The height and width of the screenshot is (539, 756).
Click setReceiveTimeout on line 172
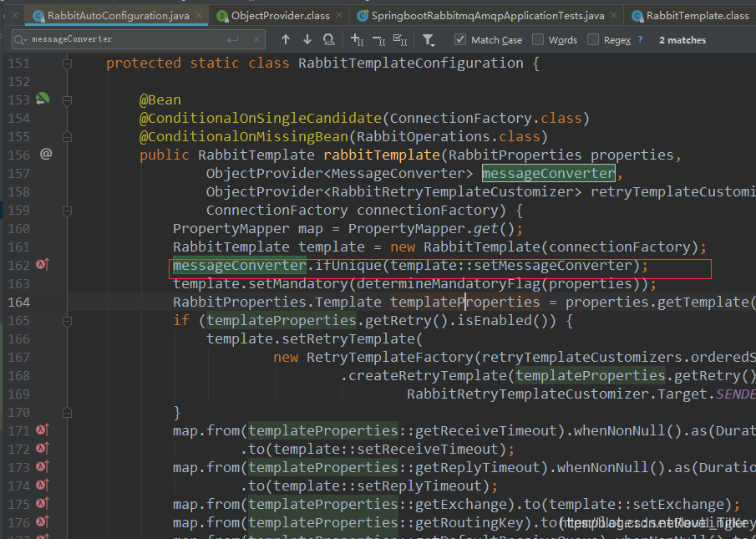[428, 450]
